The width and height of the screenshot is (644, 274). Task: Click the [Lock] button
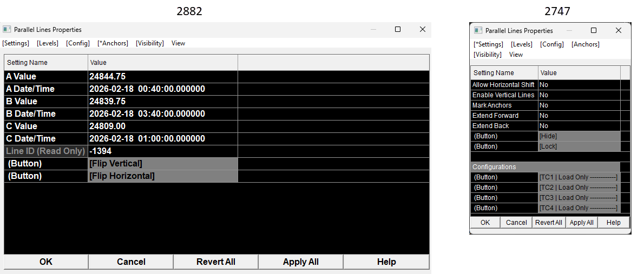[x=579, y=146]
